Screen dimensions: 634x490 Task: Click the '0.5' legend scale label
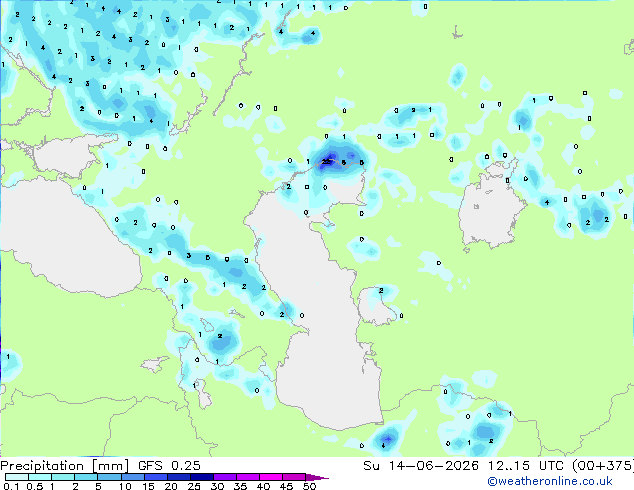point(34,486)
